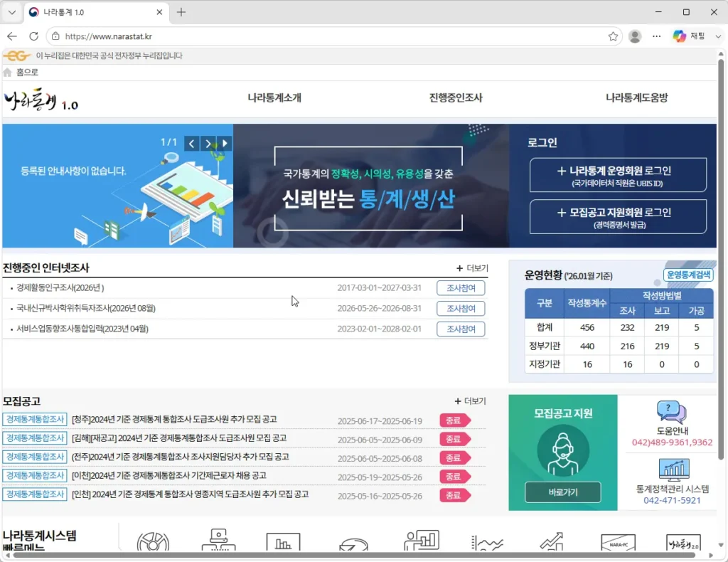Viewport: 728px width, 562px height.
Task: Open the [인천] 영종지역 도급조사원 추가 모집 공고
Action: coord(191,494)
